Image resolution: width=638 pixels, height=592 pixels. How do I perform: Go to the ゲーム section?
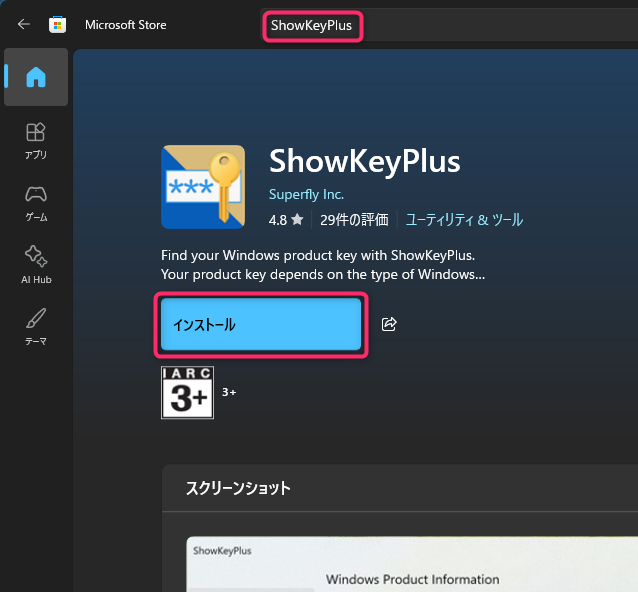tap(36, 202)
